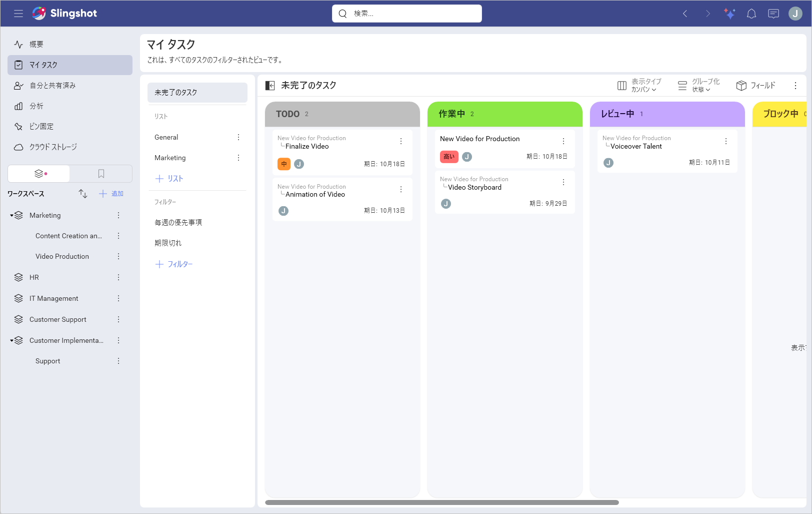Select マイ タスク in the sidebar
This screenshot has height=514, width=812.
click(x=69, y=65)
